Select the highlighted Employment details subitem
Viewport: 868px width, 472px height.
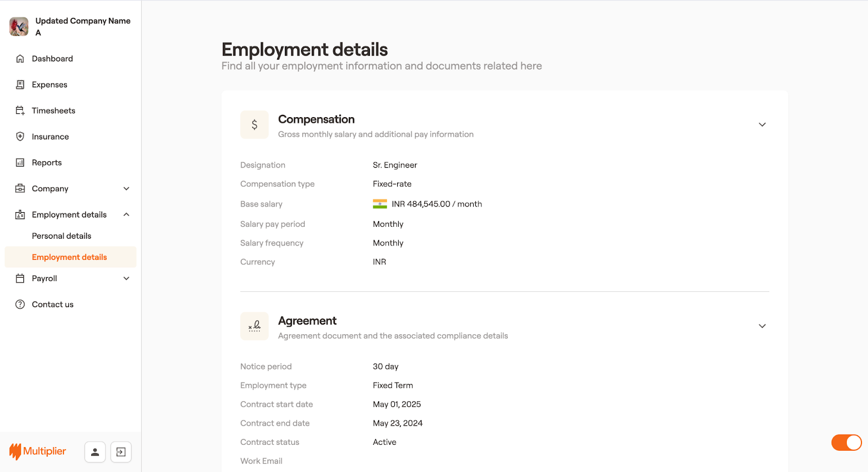(69, 257)
